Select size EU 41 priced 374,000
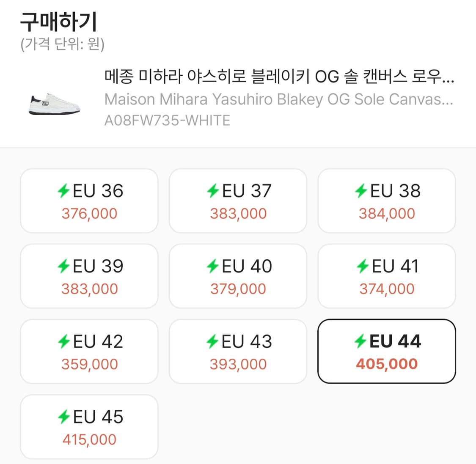This screenshot has height=464, width=476. point(386,276)
